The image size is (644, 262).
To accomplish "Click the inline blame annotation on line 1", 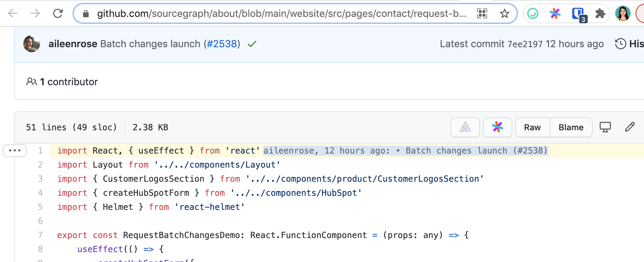I will [x=406, y=151].
